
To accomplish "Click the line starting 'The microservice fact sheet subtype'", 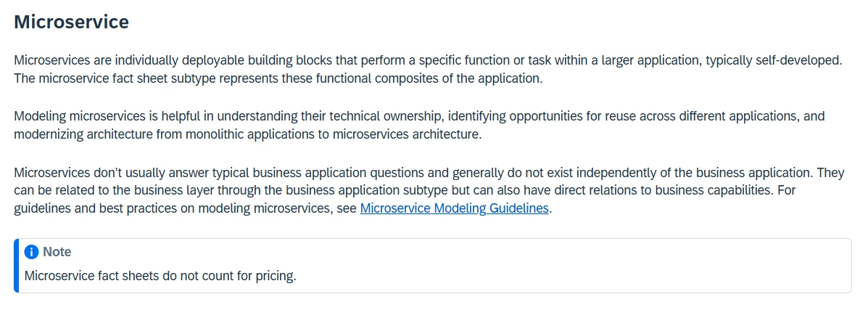I will pos(278,78).
